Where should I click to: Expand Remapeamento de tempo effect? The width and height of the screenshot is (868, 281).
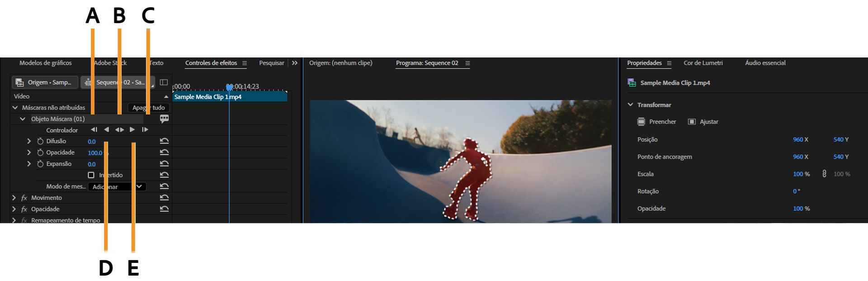tap(14, 220)
